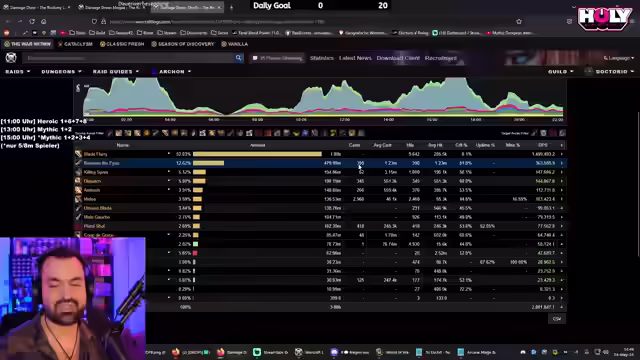Click the bookmark star in address bar
This screenshot has width=640, height=360.
[519, 22]
